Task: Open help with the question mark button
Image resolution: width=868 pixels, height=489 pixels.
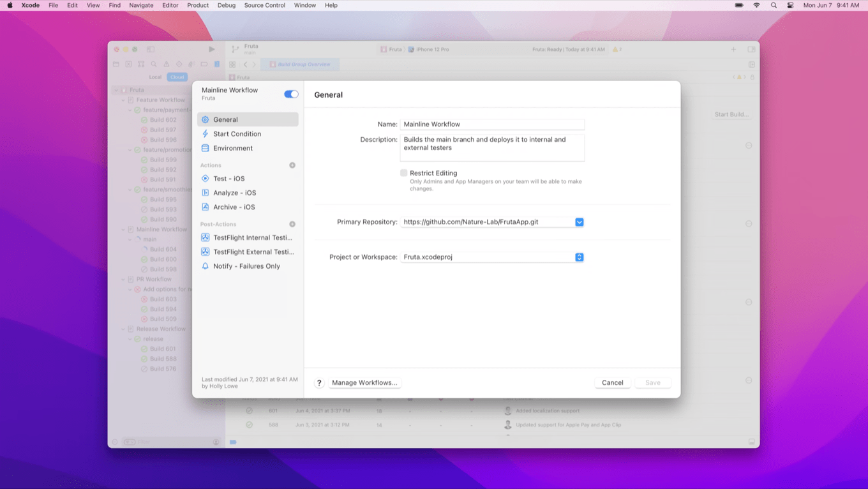Action: (319, 383)
